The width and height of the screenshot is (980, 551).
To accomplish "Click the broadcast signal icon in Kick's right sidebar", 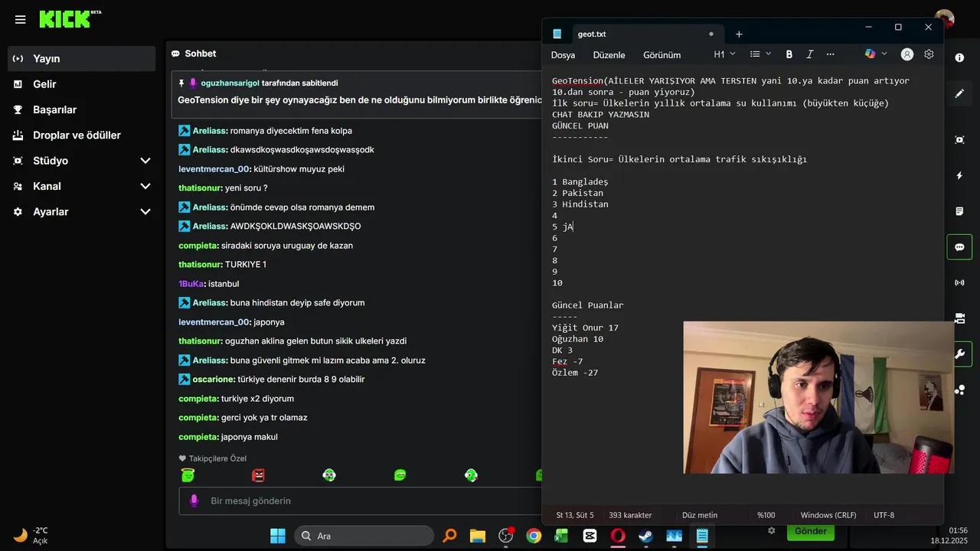I will [959, 282].
